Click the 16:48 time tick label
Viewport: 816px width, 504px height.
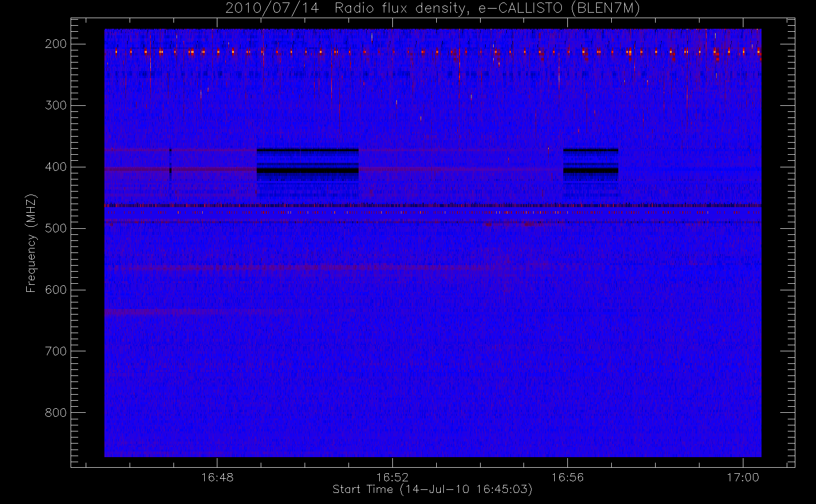pos(217,477)
